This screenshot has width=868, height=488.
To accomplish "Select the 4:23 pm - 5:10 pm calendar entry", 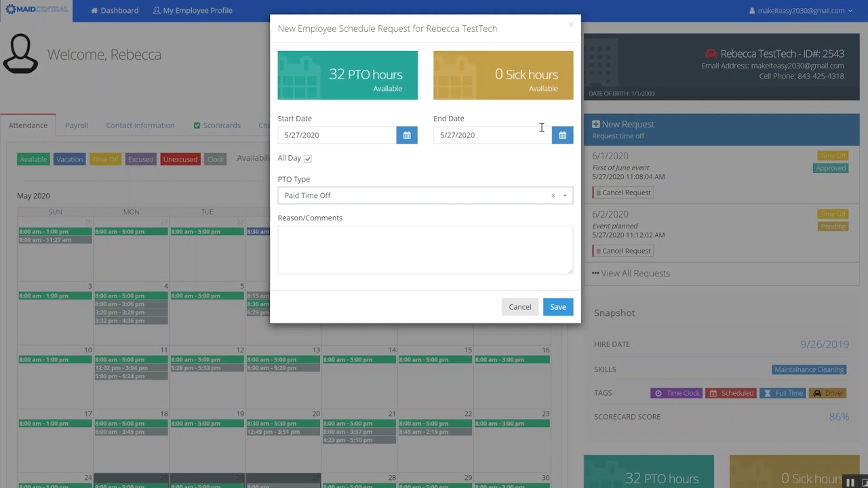I will pos(359,440).
